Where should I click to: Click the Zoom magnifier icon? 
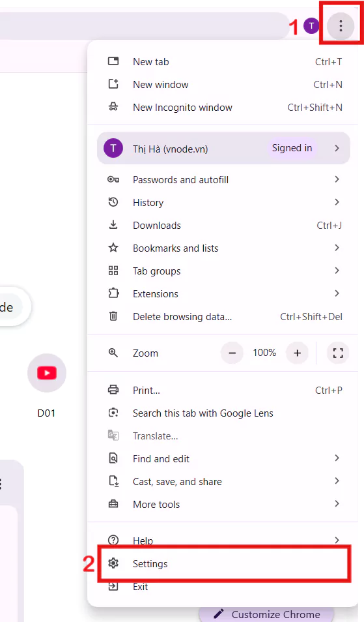[113, 353]
